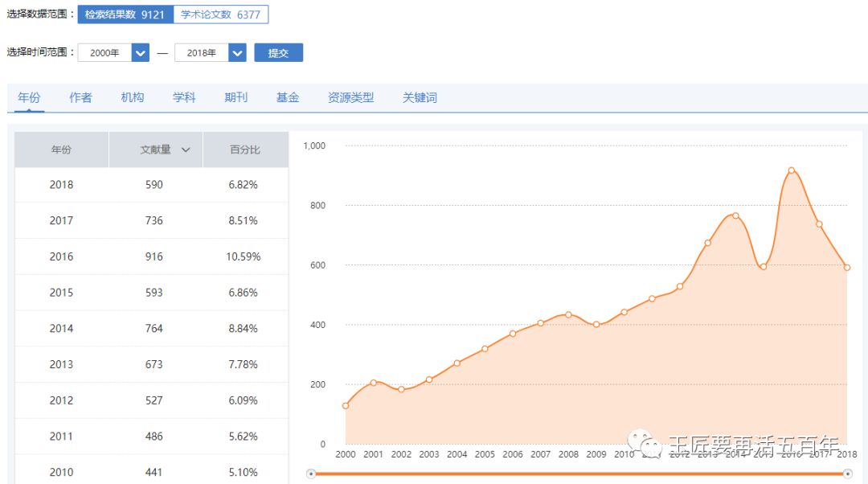Switch to the 资源类型 tab

pos(350,96)
